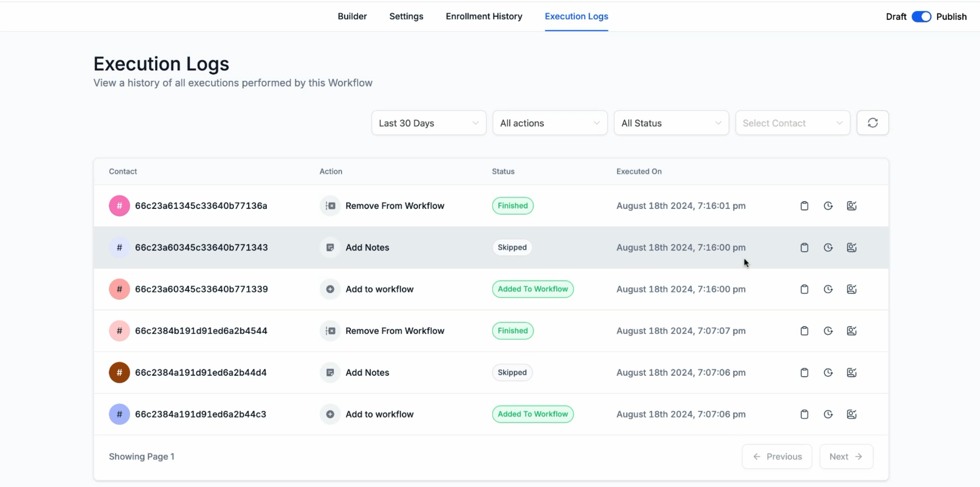This screenshot has width=980, height=487.
Task: Expand the All actions filter
Action: [x=550, y=123]
